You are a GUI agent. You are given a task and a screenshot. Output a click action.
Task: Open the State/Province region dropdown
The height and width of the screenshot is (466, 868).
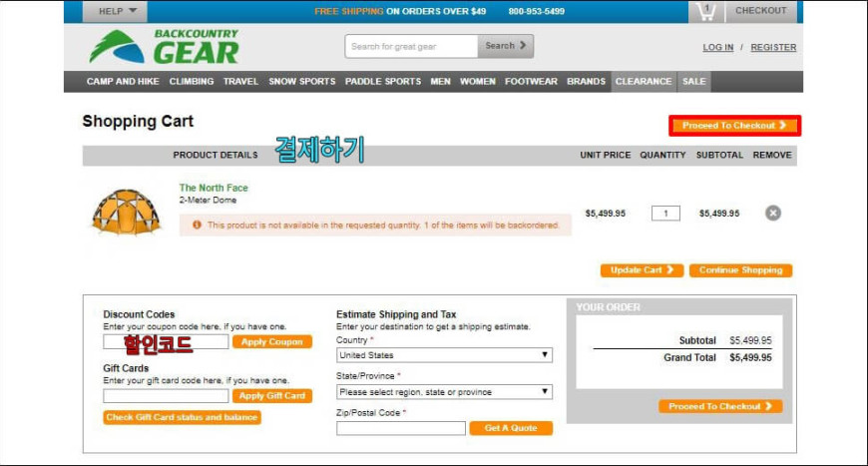click(x=444, y=392)
